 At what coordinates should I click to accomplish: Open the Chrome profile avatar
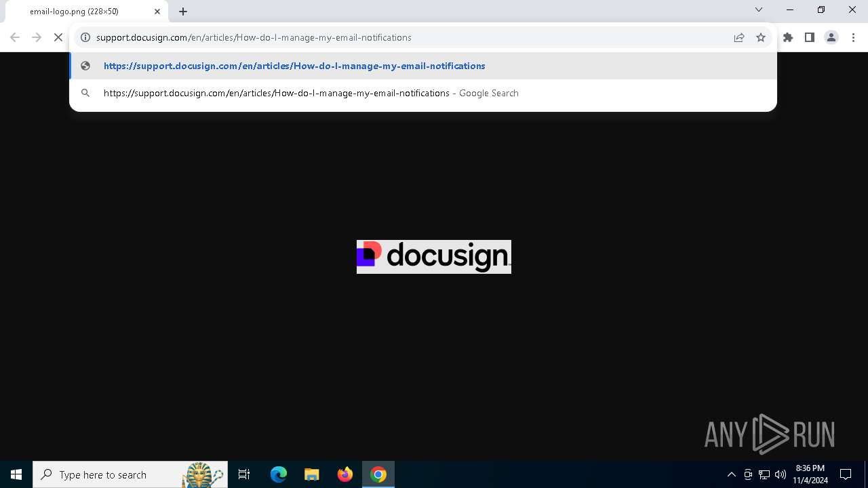[831, 37]
